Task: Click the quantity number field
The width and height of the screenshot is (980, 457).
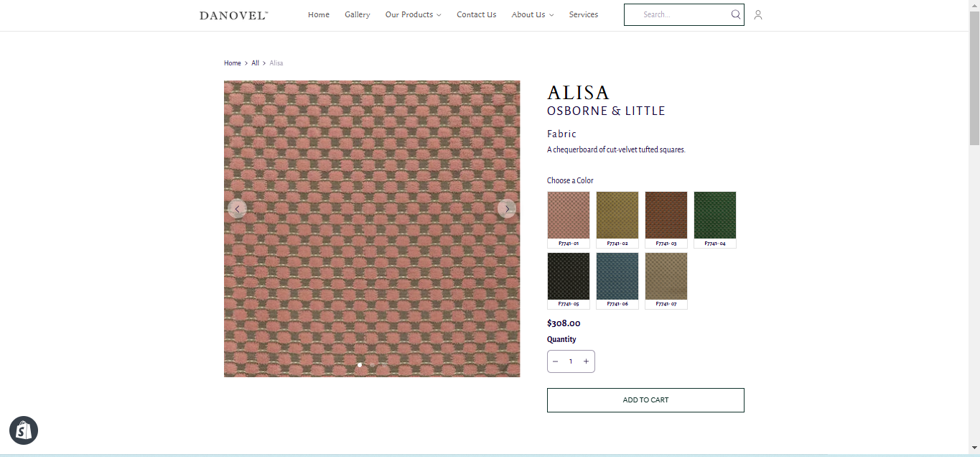Action: pyautogui.click(x=571, y=361)
